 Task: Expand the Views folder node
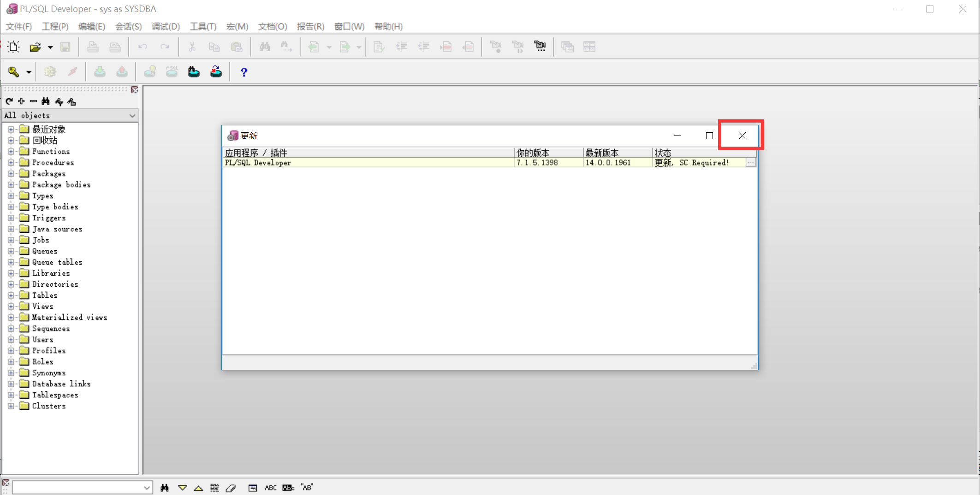point(11,306)
